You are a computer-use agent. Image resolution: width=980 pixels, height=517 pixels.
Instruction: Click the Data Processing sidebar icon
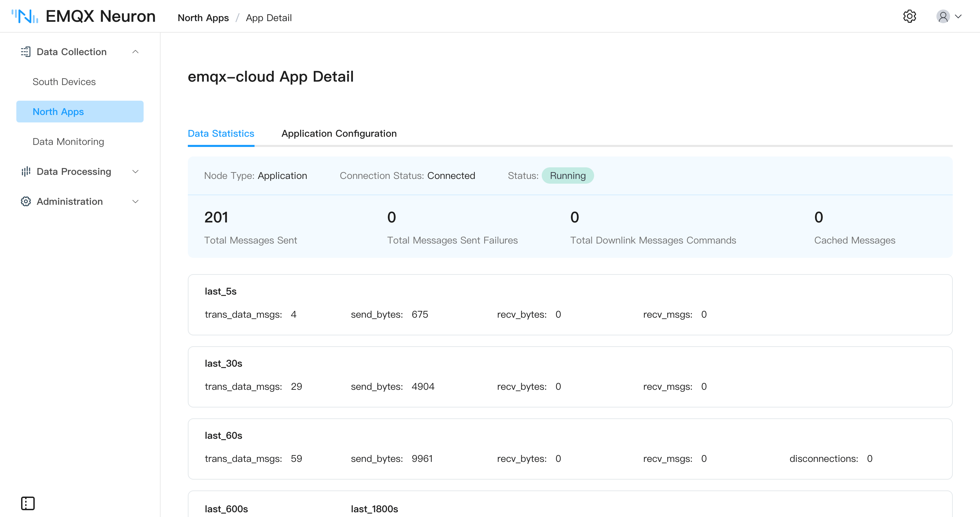[x=26, y=171]
